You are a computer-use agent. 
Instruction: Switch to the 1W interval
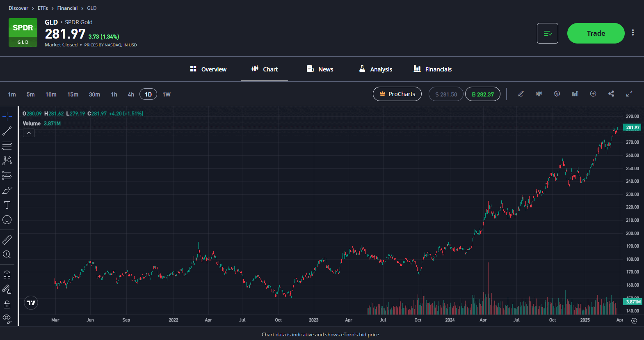click(167, 94)
